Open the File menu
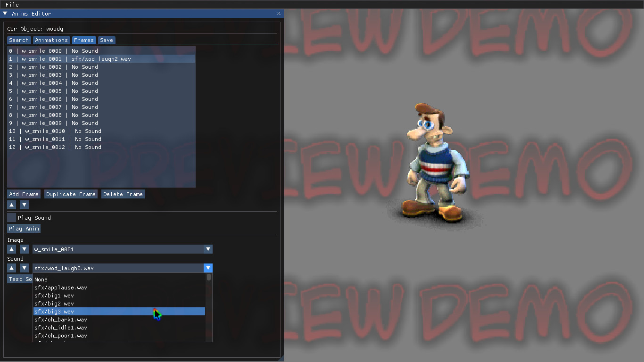Screen dimensions: 644x362 click(x=12, y=4)
